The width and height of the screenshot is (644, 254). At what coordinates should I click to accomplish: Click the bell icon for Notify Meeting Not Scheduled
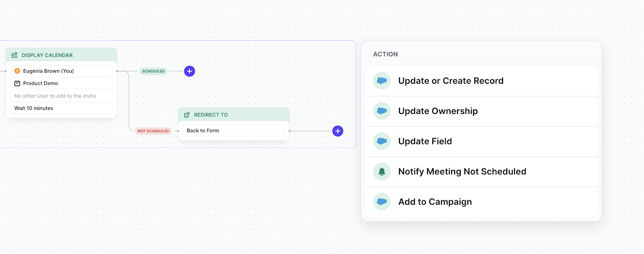click(382, 171)
